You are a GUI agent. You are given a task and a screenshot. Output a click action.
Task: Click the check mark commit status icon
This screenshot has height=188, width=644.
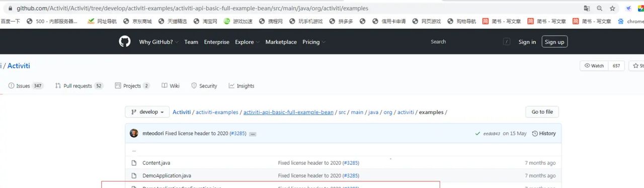pyautogui.click(x=477, y=134)
